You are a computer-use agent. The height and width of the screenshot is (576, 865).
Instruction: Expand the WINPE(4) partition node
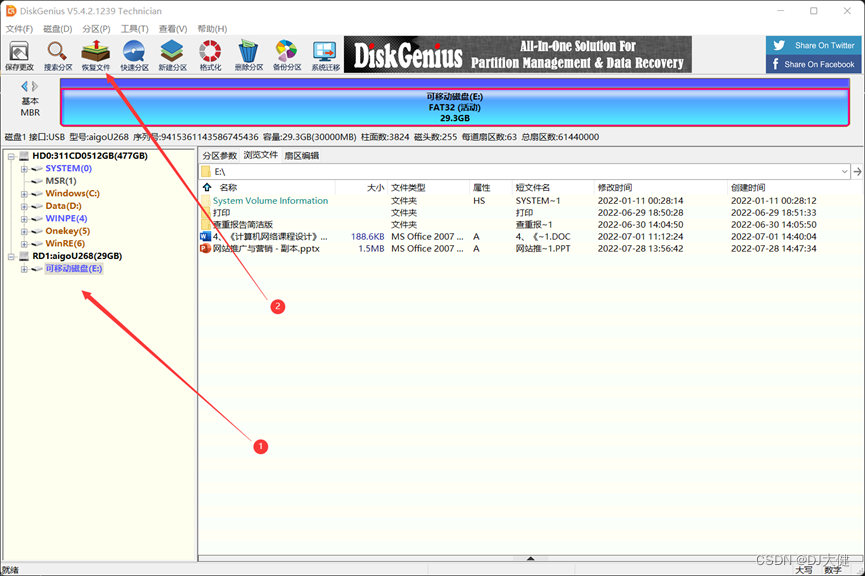point(24,219)
